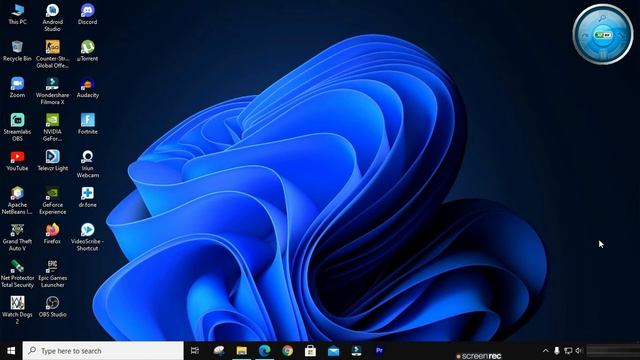The image size is (640, 360).
Task: Open the Windows Start menu
Action: pyautogui.click(x=11, y=351)
